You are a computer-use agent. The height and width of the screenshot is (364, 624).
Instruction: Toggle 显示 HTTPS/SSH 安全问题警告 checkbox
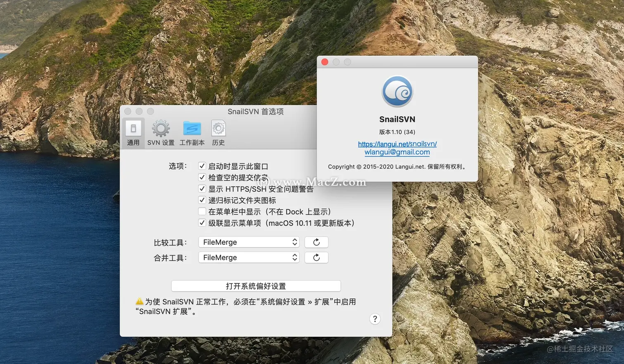pyautogui.click(x=202, y=189)
